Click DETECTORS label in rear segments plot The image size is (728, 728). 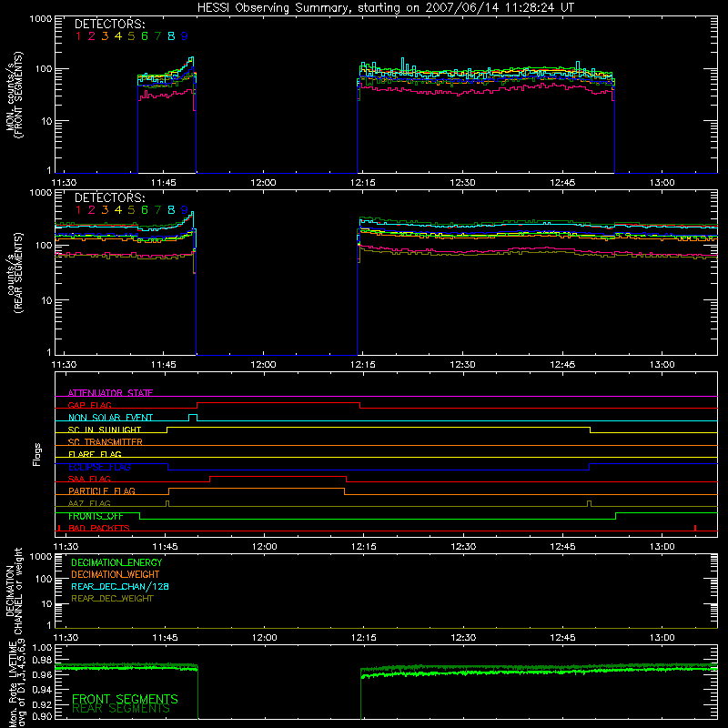click(109, 197)
